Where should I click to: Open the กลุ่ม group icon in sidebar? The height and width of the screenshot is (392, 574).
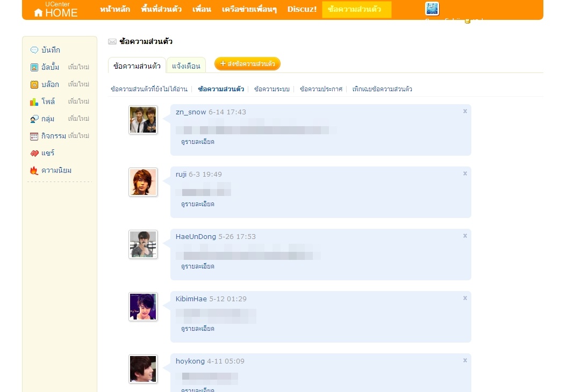tap(34, 119)
